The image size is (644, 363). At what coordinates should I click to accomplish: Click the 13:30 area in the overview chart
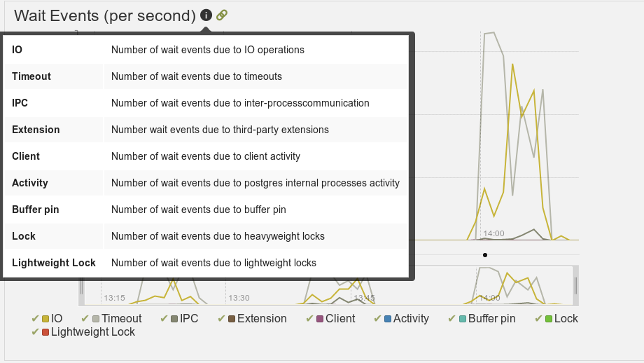point(239,298)
